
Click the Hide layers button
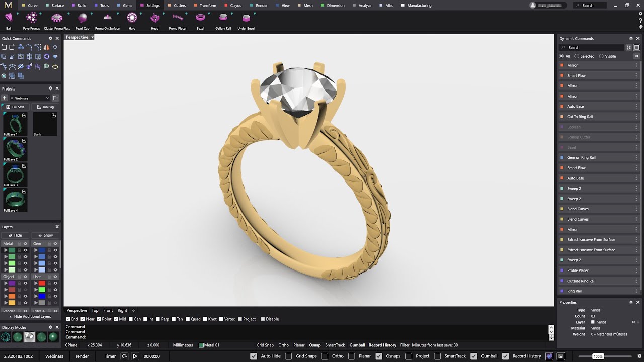(x=16, y=235)
